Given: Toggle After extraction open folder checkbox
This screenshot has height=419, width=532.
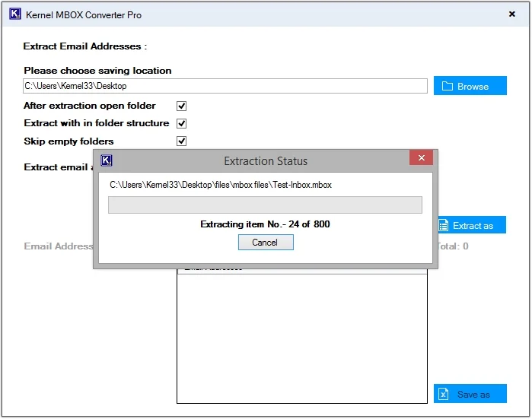Looking at the screenshot, I should (181, 106).
